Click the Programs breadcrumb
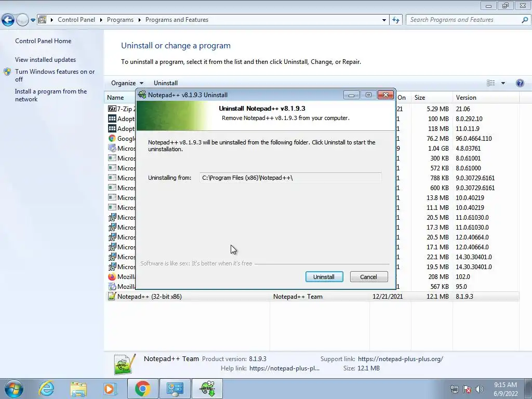Image resolution: width=532 pixels, height=399 pixels. click(x=120, y=20)
